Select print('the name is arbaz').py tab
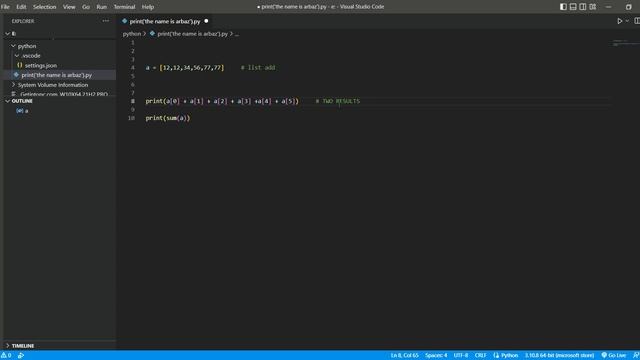Screen dimensions: 640x360 point(165,21)
